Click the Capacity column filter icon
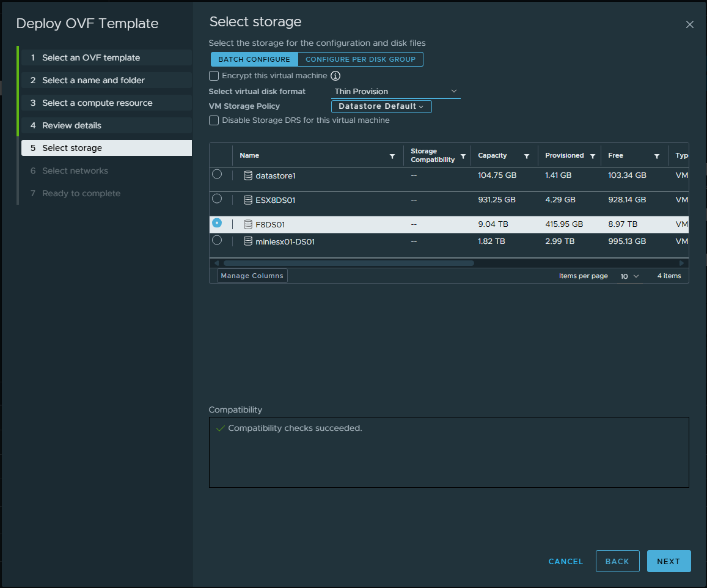Screen dimensions: 707x588 pos(527,156)
